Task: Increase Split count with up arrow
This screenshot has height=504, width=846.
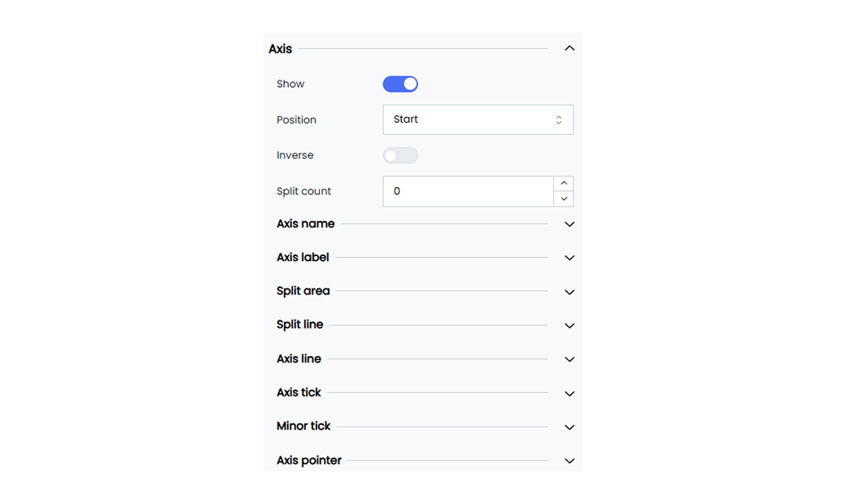Action: 564,183
